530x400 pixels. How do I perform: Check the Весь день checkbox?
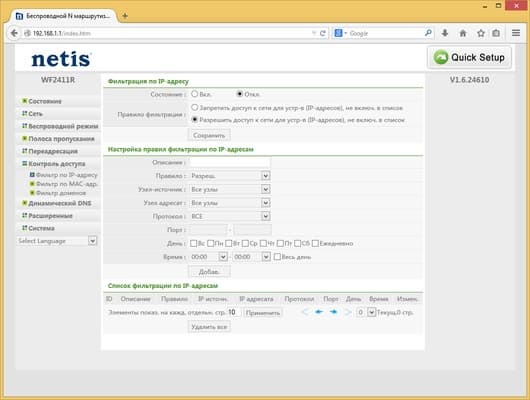pyautogui.click(x=277, y=257)
